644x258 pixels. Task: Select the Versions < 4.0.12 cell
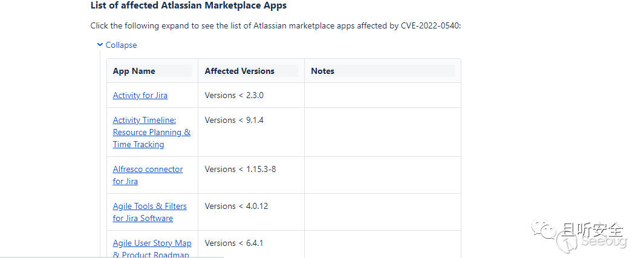[x=236, y=206]
